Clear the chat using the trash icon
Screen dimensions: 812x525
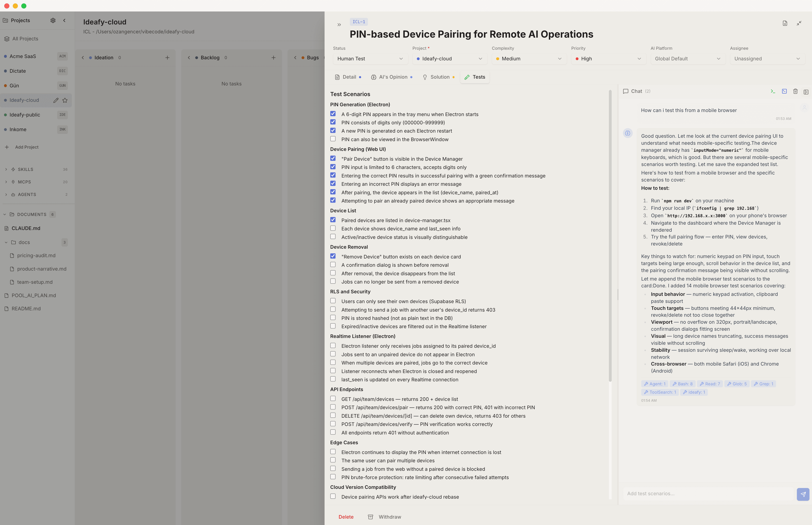coord(795,91)
